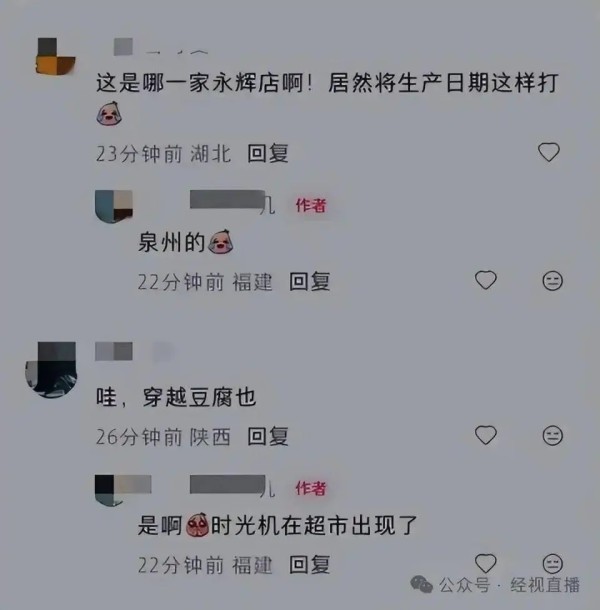This screenshot has height=610, width=600.
Task: Reply to '时光机在超市出现了' comment
Action: tap(310, 564)
